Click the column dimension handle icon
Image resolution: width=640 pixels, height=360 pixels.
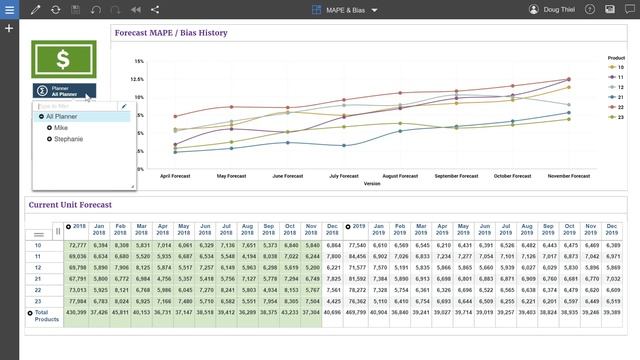[x=58, y=231]
